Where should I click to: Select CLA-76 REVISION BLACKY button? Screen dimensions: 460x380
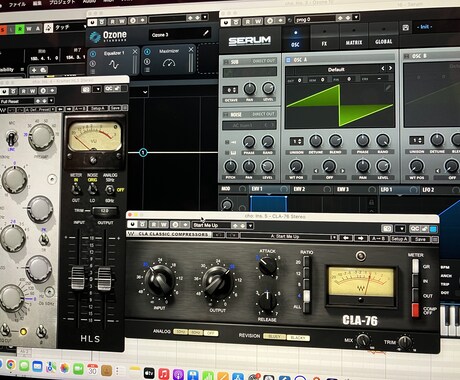[x=298, y=338]
